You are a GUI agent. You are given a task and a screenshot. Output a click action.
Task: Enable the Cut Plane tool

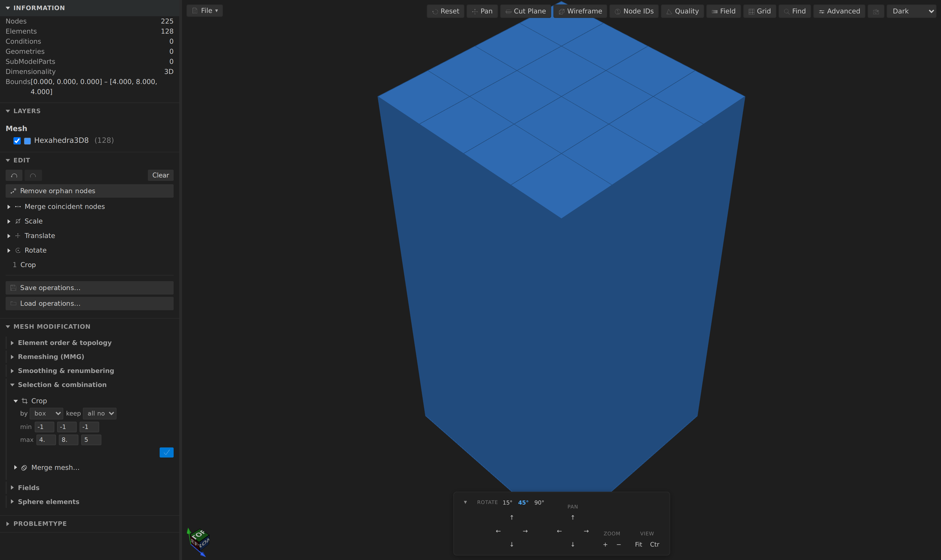[x=525, y=11]
